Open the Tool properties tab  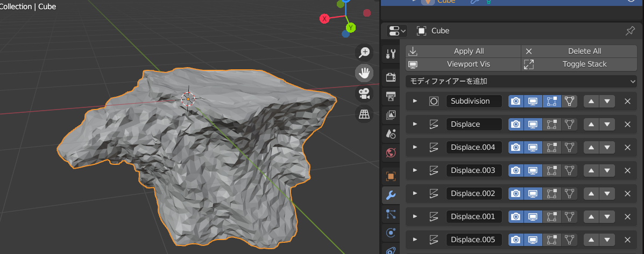pyautogui.click(x=391, y=54)
